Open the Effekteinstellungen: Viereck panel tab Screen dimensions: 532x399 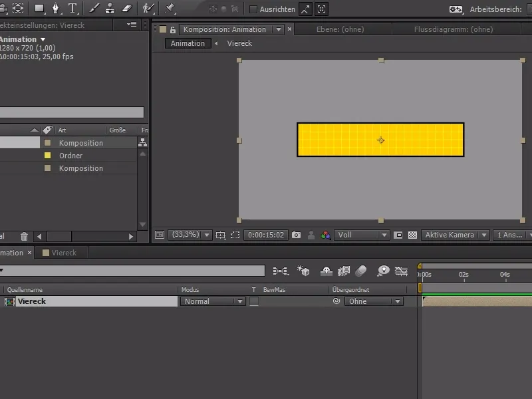click(x=42, y=25)
